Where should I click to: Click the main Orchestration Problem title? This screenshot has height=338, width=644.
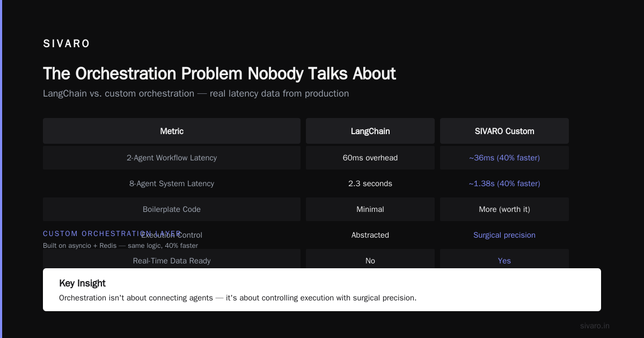[x=219, y=74]
